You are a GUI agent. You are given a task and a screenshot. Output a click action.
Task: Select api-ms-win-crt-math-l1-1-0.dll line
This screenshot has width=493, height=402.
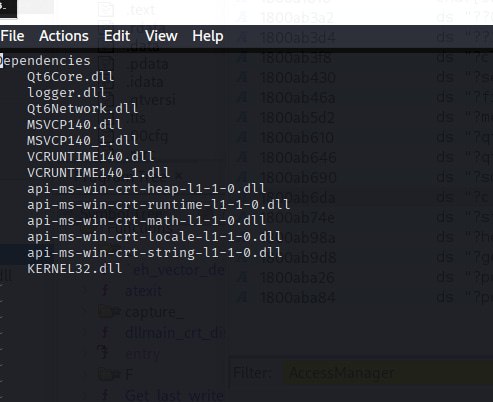147,221
